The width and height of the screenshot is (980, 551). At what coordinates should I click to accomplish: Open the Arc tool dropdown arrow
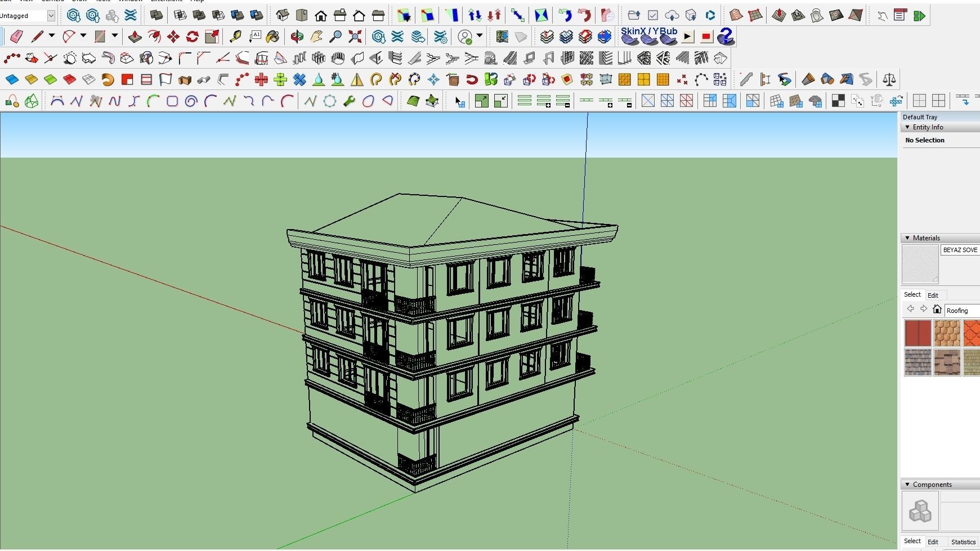click(x=83, y=36)
